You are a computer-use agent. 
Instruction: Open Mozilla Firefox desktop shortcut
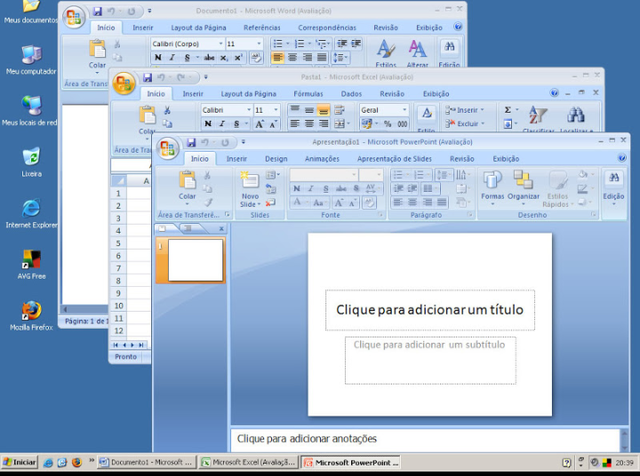(x=31, y=316)
